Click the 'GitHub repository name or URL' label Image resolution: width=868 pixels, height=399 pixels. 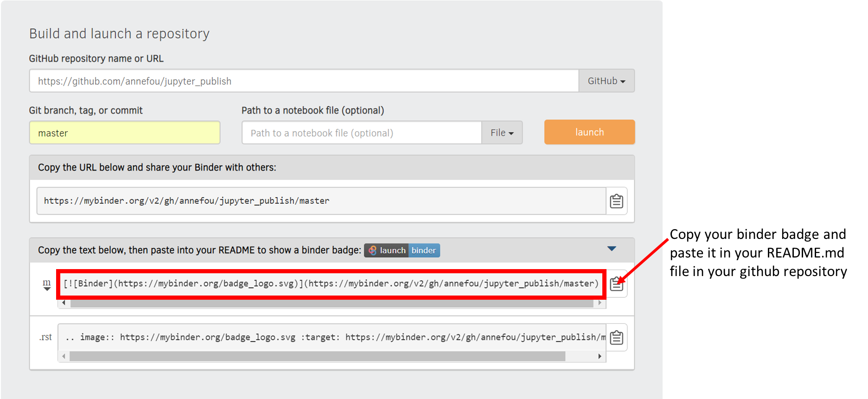click(96, 58)
